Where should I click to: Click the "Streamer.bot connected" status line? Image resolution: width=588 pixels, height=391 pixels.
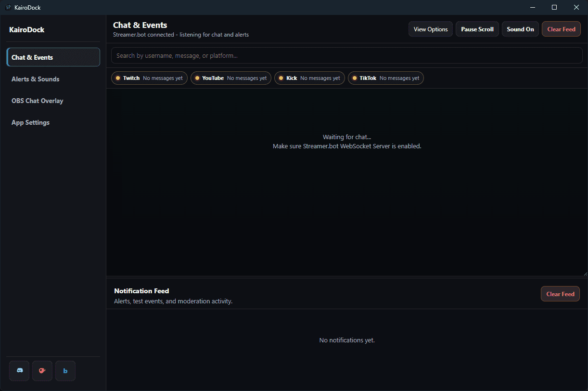[181, 35]
